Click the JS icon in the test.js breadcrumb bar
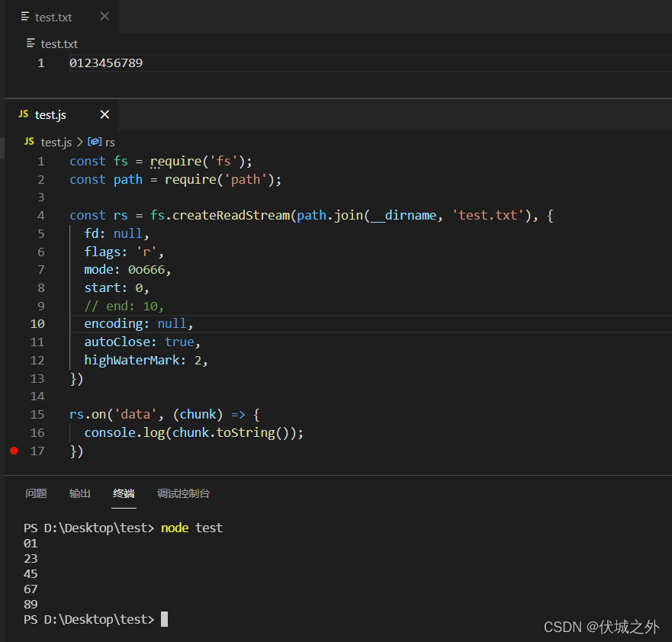Image resolution: width=672 pixels, height=642 pixels. [x=28, y=142]
